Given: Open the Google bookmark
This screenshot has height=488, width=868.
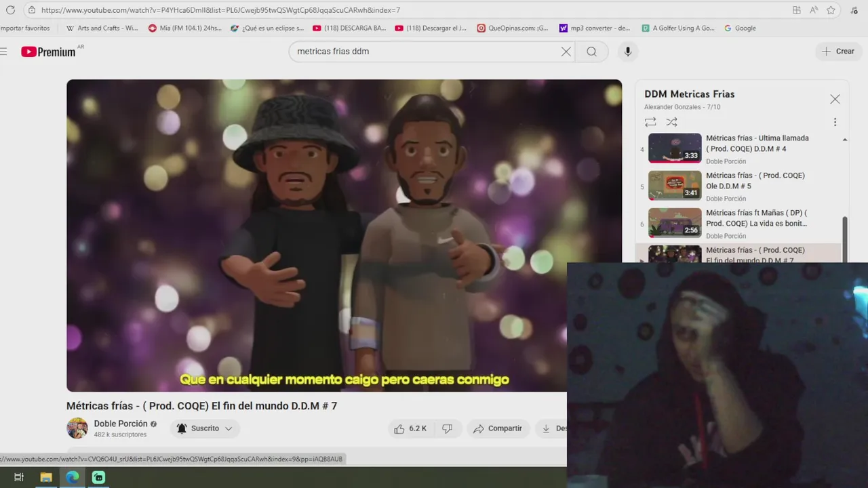Looking at the screenshot, I should coord(740,28).
